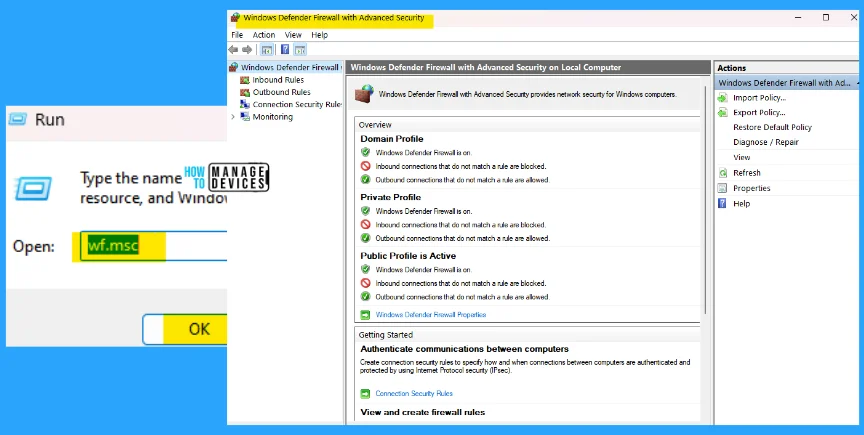This screenshot has height=435, width=864.
Task: Click the Open field containing wf.msc
Action: [x=153, y=246]
